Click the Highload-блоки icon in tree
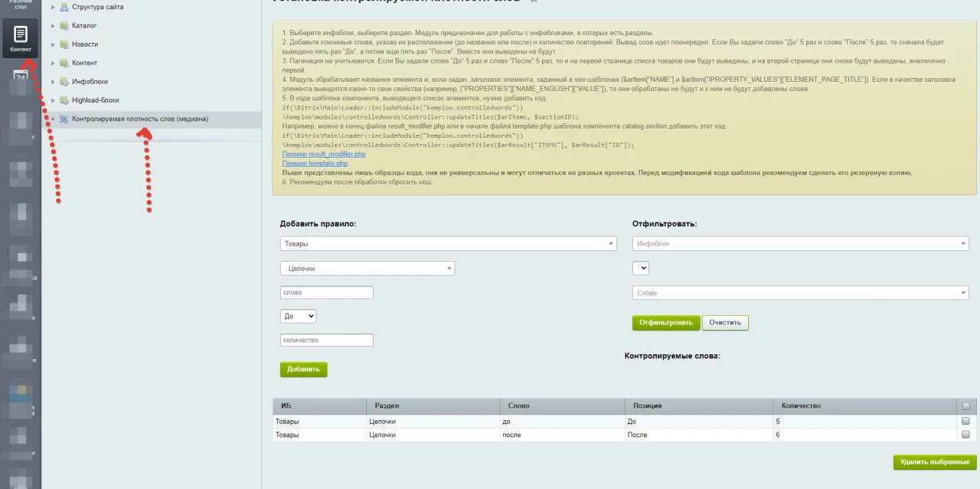980x489 pixels. click(64, 100)
